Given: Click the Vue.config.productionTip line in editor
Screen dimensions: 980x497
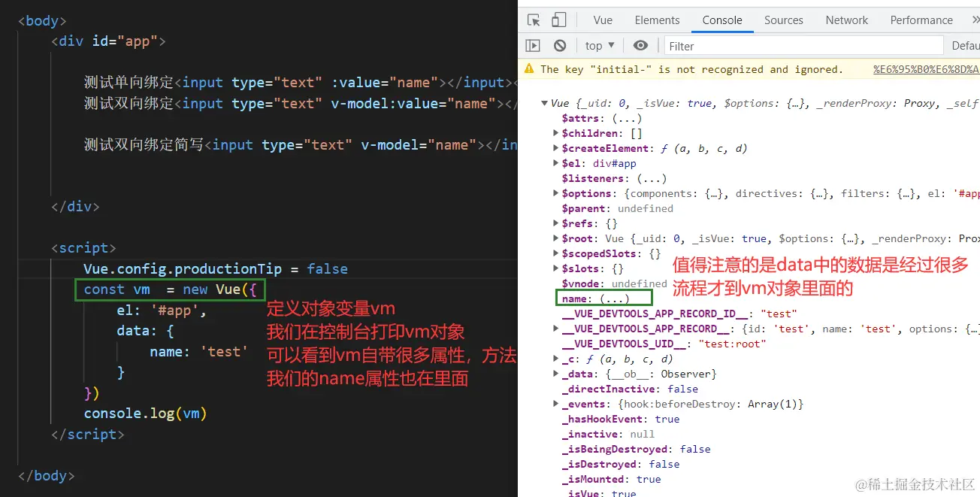Looking at the screenshot, I should [x=216, y=268].
